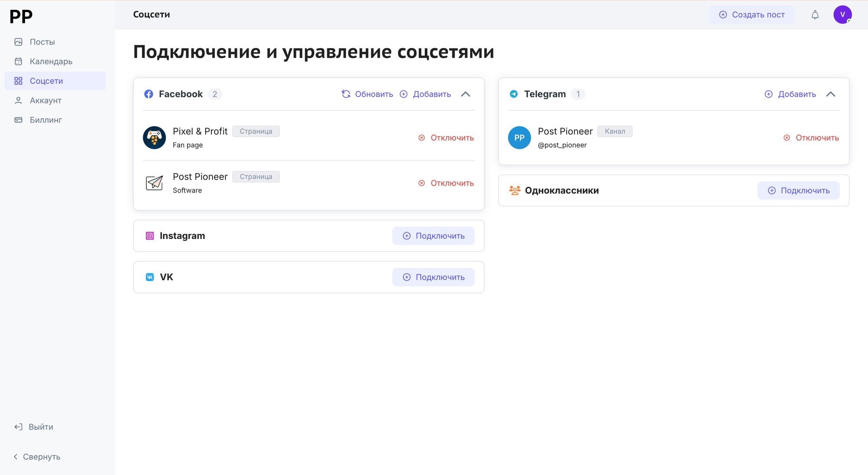
Task: Click the Instagram logo icon
Action: 150,236
